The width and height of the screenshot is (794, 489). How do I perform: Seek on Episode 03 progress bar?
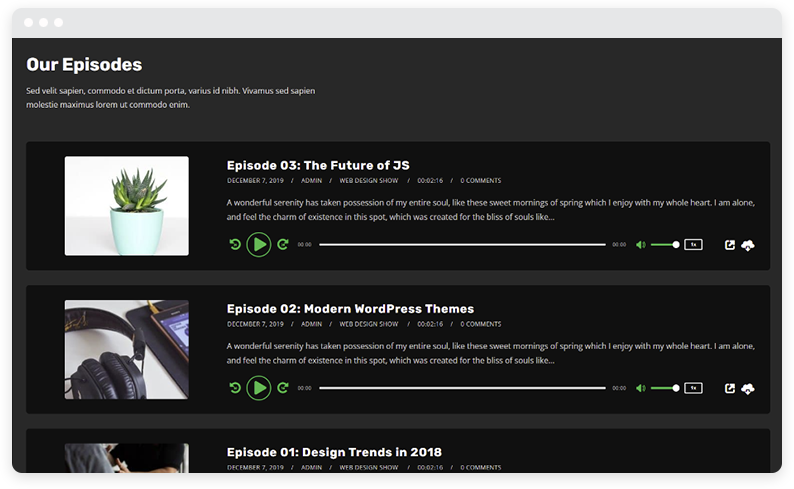462,244
